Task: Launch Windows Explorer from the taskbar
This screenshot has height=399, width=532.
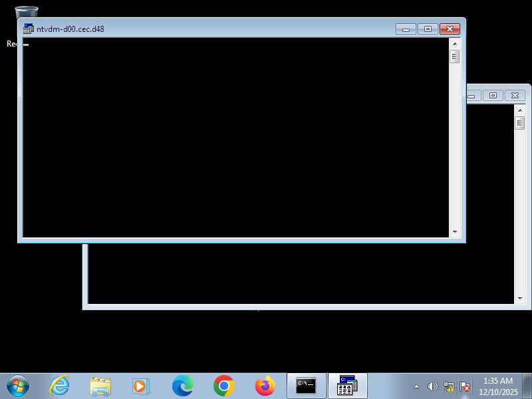Action: pyautogui.click(x=100, y=386)
